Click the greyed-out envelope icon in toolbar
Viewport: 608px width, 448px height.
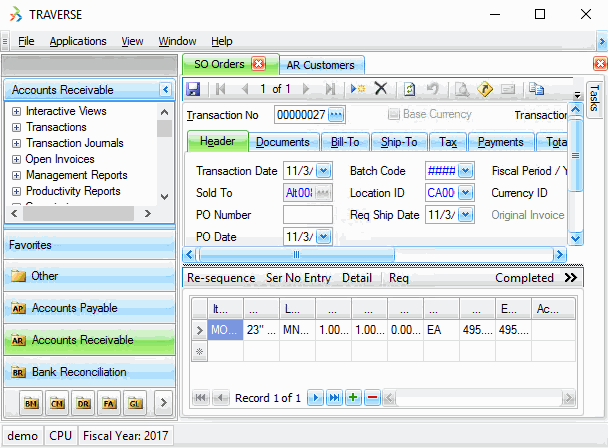click(508, 90)
